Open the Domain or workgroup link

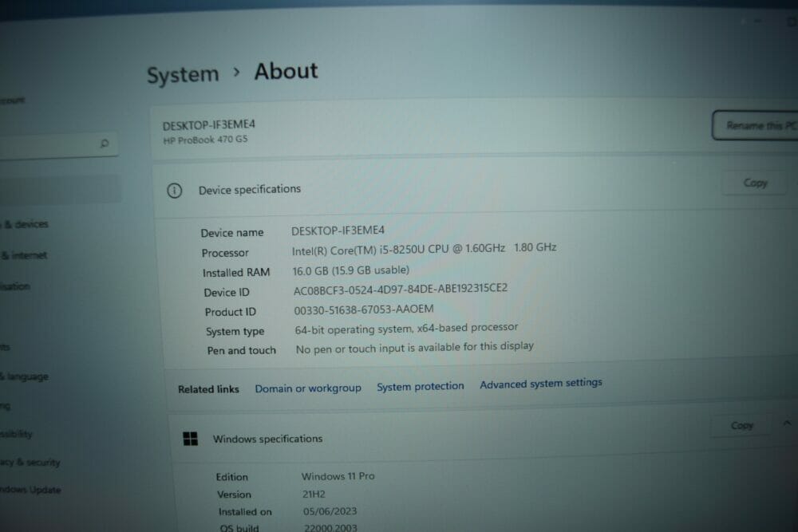tap(308, 388)
